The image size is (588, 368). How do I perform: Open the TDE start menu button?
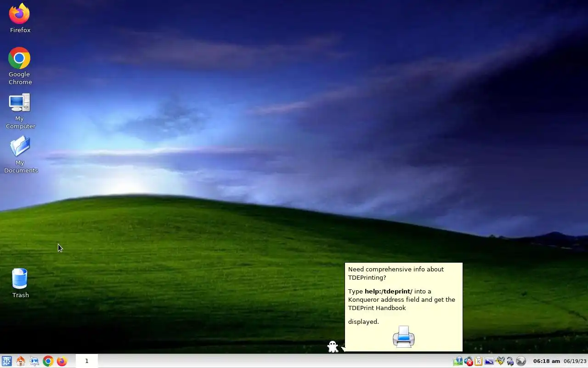tap(6, 361)
